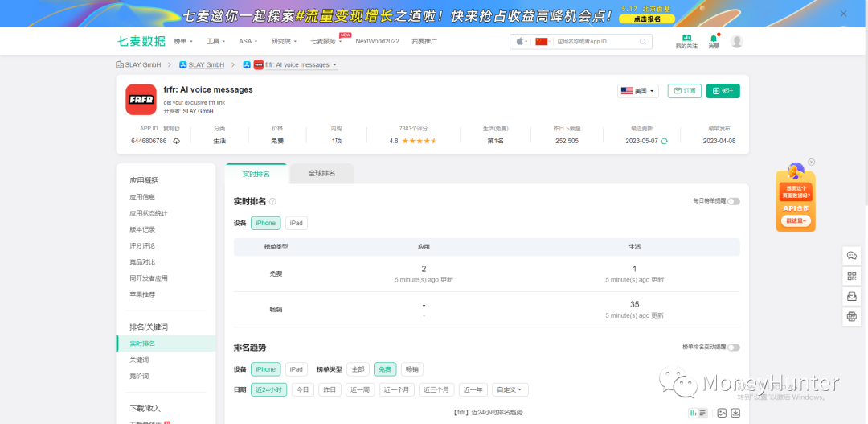868x424 pixels.
Task: Close the top promotional banner
Action: click(x=843, y=14)
